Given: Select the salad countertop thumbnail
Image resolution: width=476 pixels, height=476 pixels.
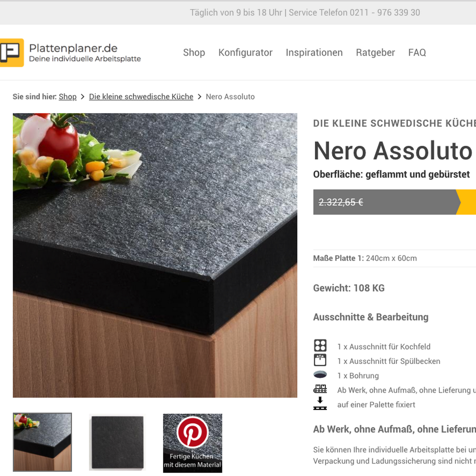Looking at the screenshot, I should click(42, 442).
